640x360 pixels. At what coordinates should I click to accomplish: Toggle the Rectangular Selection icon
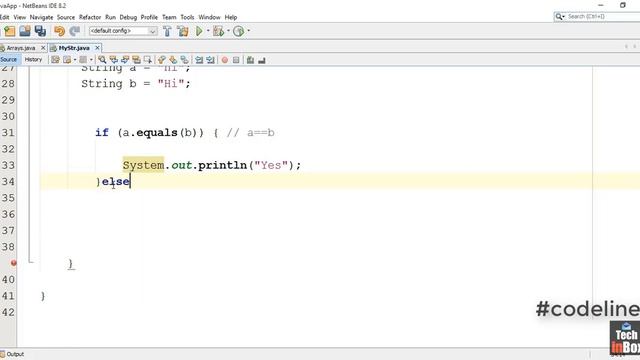pyautogui.click(x=148, y=60)
